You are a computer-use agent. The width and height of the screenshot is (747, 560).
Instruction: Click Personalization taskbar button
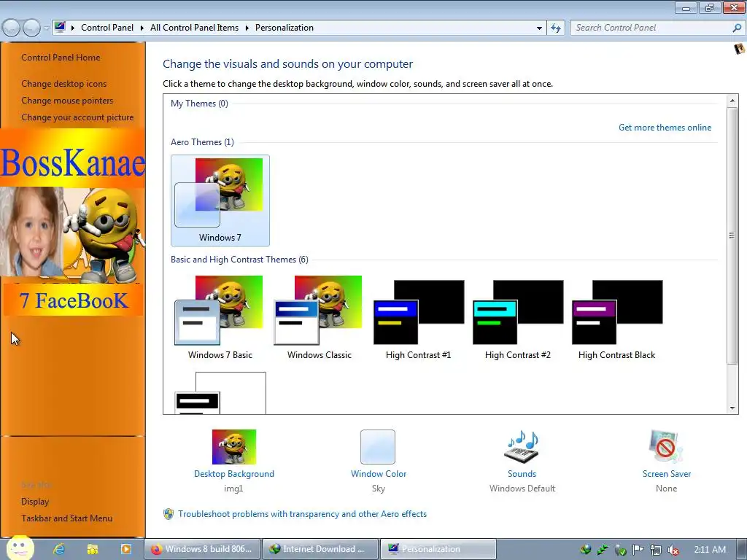point(438,549)
